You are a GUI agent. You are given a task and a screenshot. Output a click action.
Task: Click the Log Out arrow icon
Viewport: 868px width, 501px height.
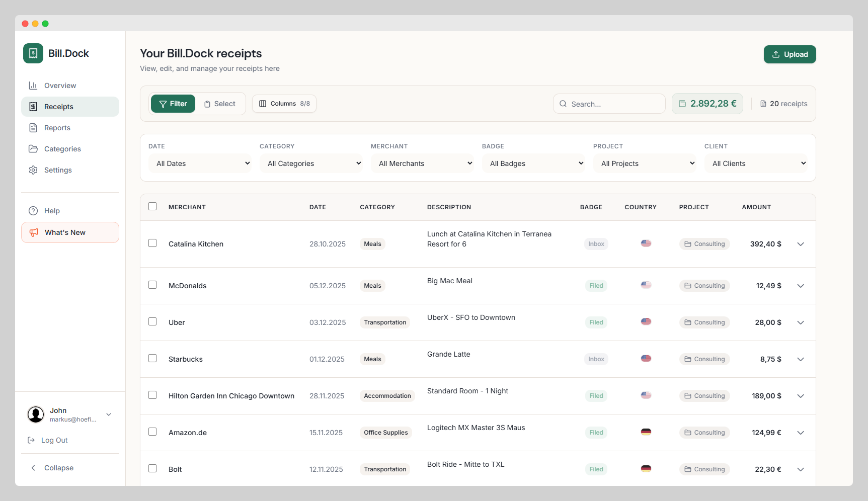[31, 440]
